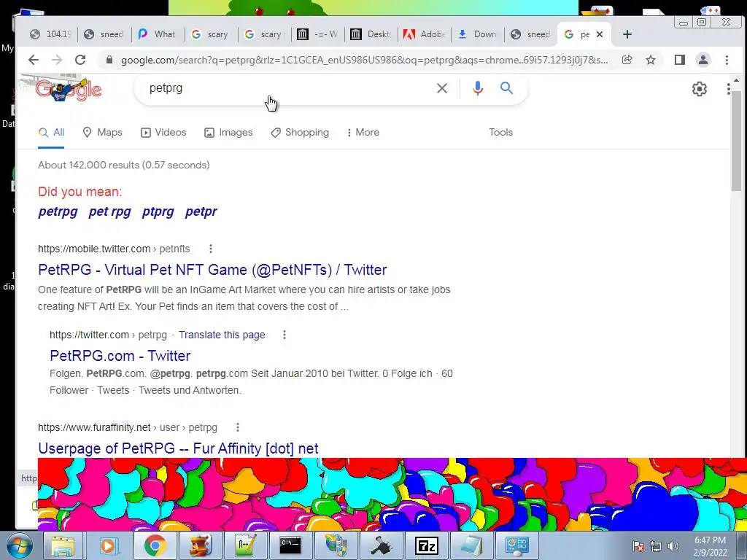Open the Windows Start menu
This screenshot has height=560, width=747.
coord(20,545)
